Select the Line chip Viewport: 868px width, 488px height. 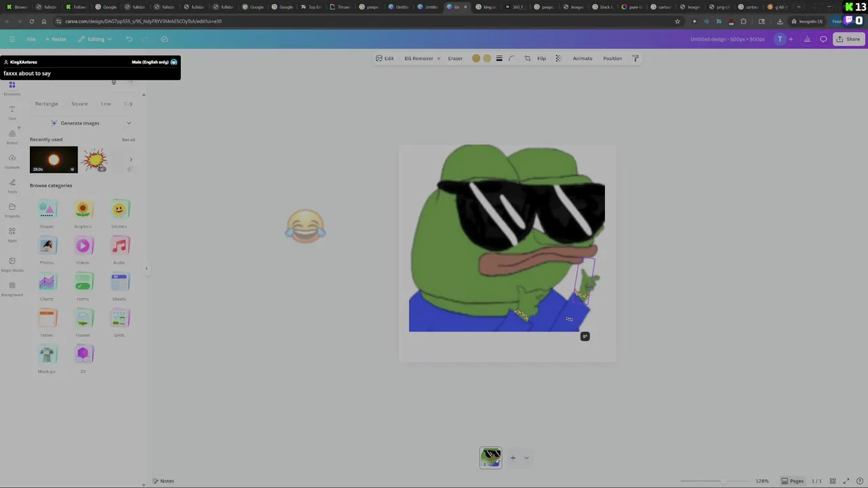pyautogui.click(x=106, y=104)
